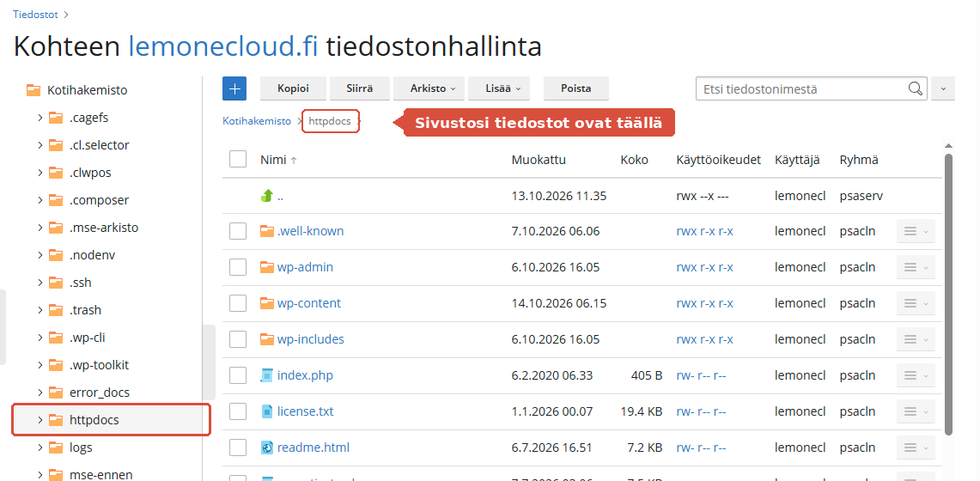Check the index.php row checkbox
980x481 pixels.
(x=238, y=375)
